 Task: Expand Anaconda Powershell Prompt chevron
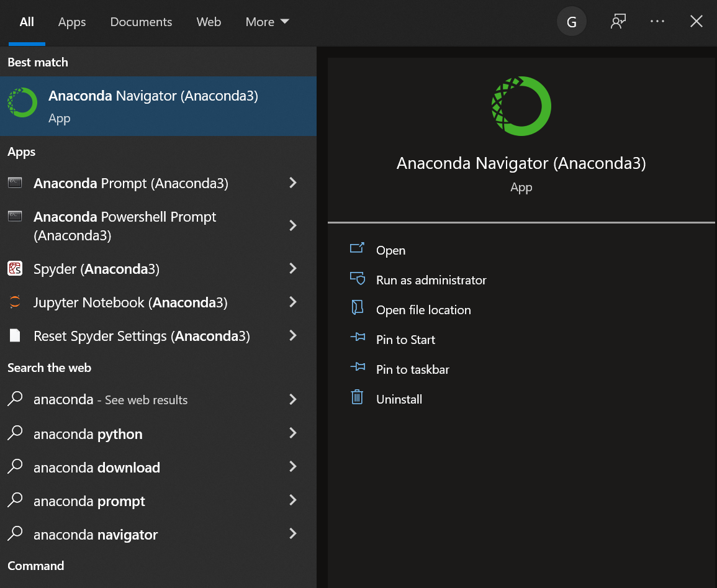[x=293, y=225]
